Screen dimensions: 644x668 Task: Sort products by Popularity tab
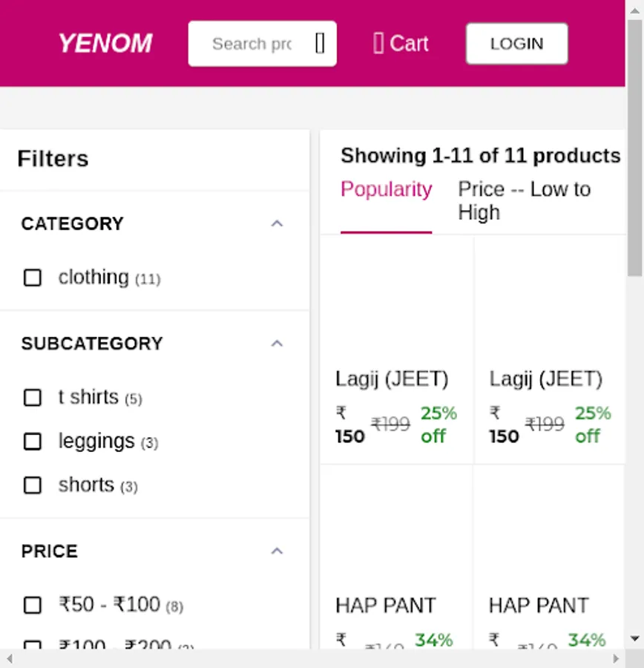386,190
